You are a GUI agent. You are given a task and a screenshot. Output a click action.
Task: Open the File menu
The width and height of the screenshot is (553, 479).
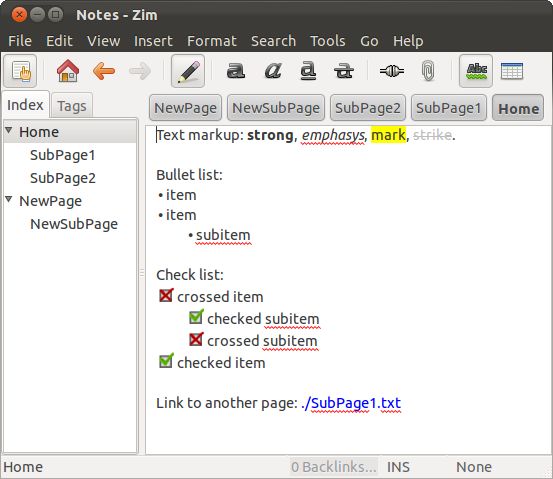pyautogui.click(x=20, y=41)
